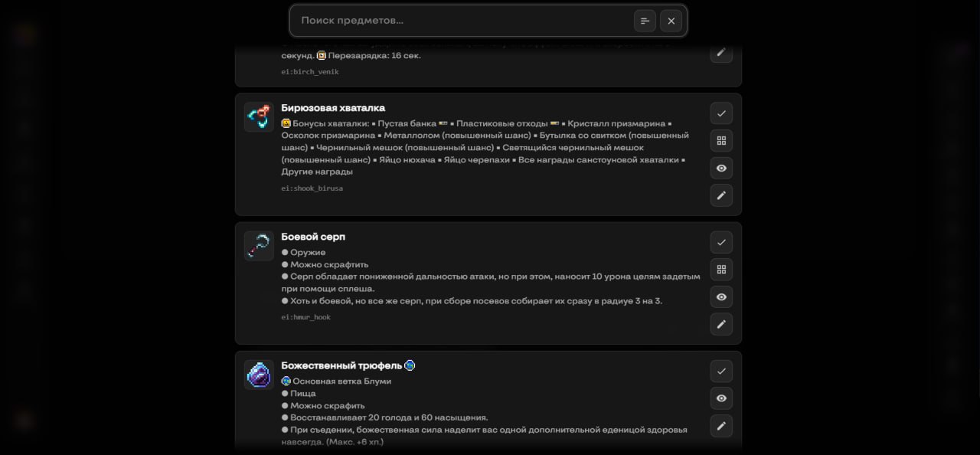Screen dimensions: 980x455
Task: Click the pencil icon for the birch_venik item
Action: pos(721,52)
